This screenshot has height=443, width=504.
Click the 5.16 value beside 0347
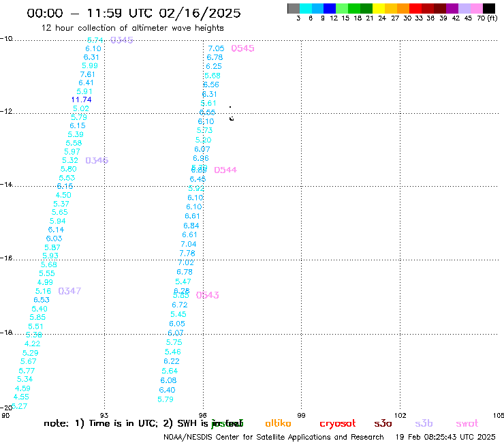click(x=43, y=291)
